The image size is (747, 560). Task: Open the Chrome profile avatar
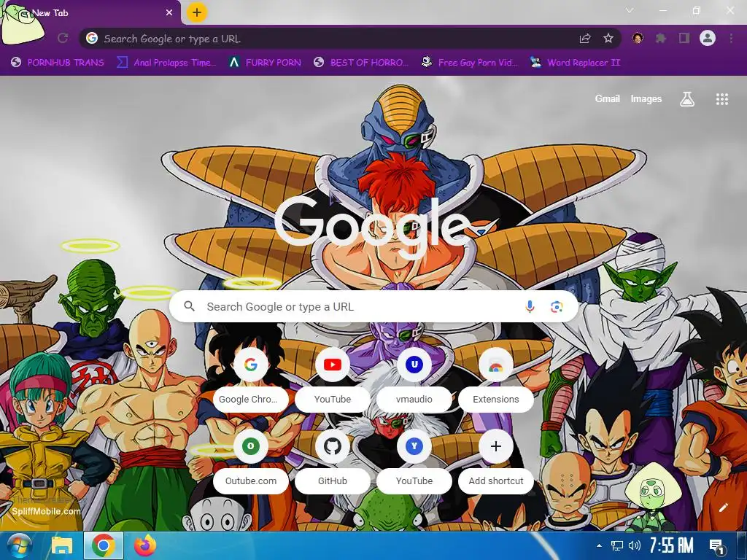pos(708,38)
